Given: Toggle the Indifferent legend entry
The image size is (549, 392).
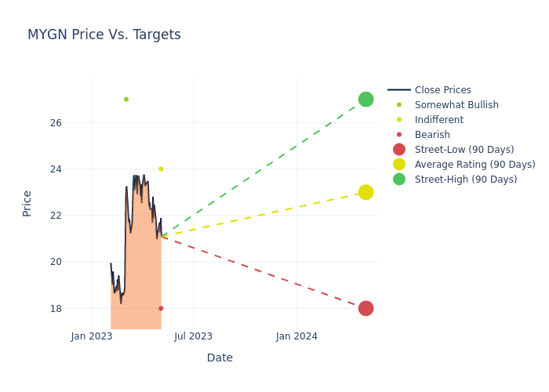Looking at the screenshot, I should coord(438,120).
